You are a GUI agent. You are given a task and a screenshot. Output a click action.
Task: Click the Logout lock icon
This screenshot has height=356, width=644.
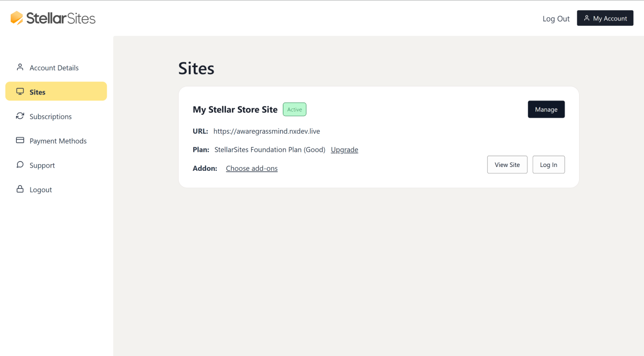[20, 189]
